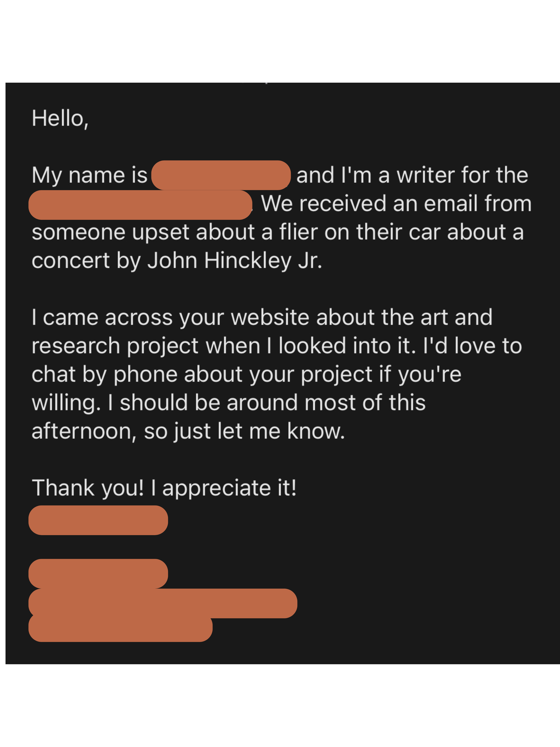Click the words "research project"

[x=115, y=346]
